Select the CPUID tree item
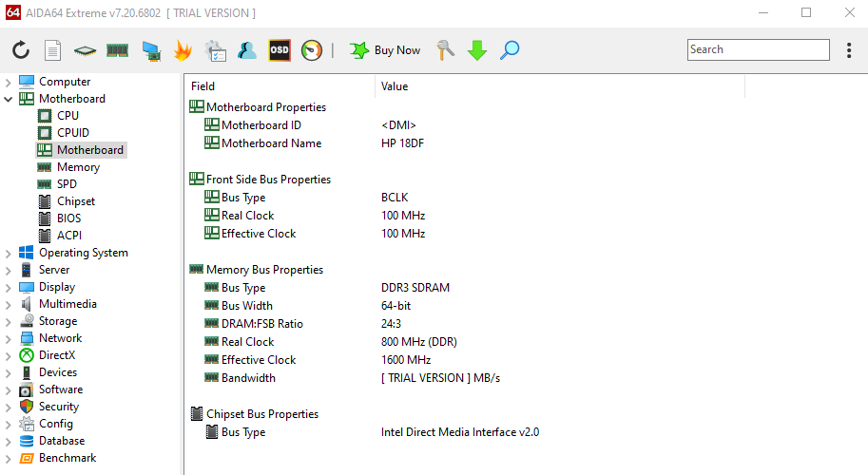The width and height of the screenshot is (868, 475). pos(73,133)
